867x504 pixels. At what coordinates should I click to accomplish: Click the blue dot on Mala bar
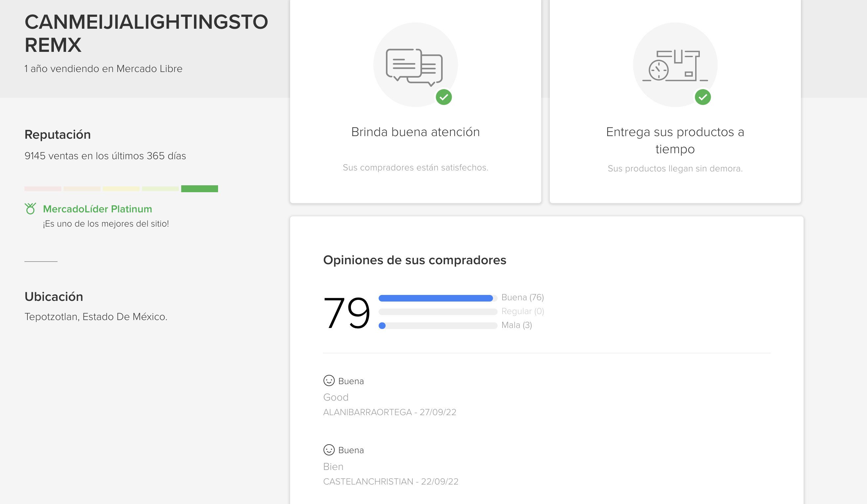tap(382, 326)
